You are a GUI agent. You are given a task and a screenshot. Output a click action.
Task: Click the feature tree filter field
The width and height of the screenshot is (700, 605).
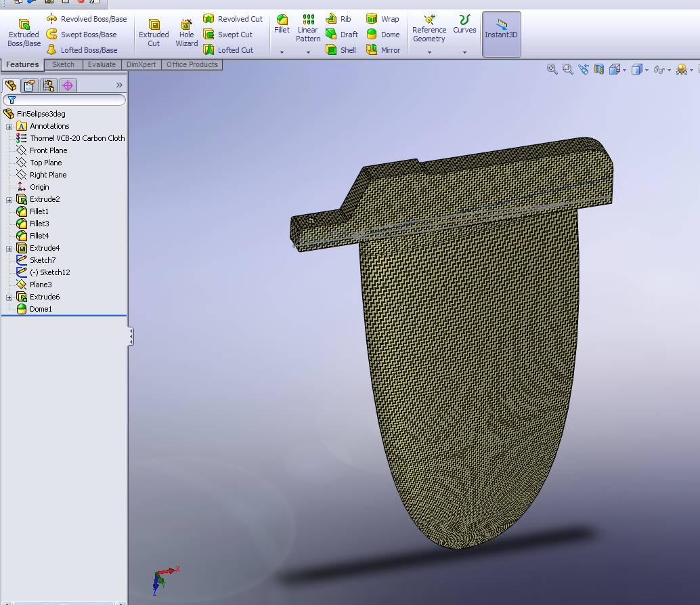point(68,100)
